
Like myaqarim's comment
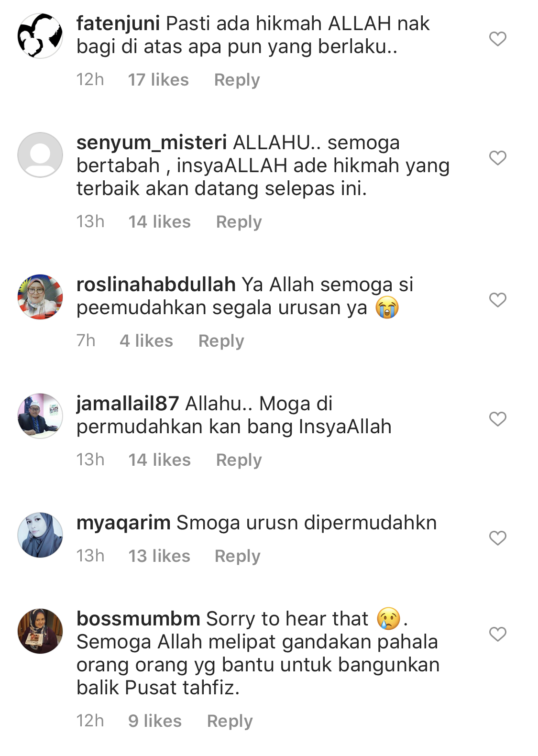click(497, 538)
